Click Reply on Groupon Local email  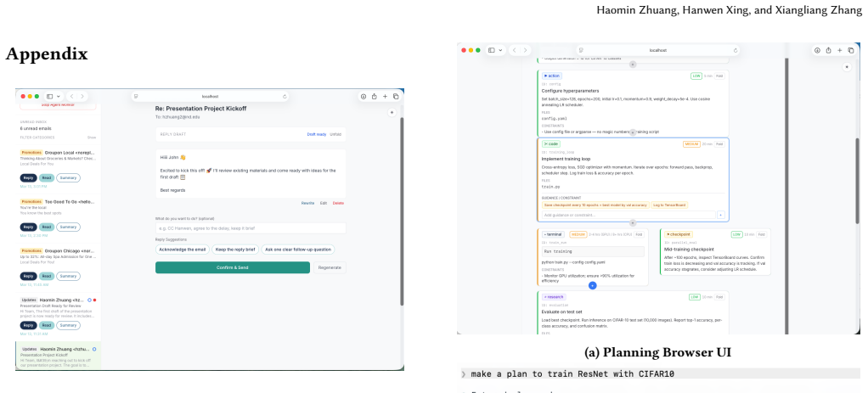(x=29, y=177)
